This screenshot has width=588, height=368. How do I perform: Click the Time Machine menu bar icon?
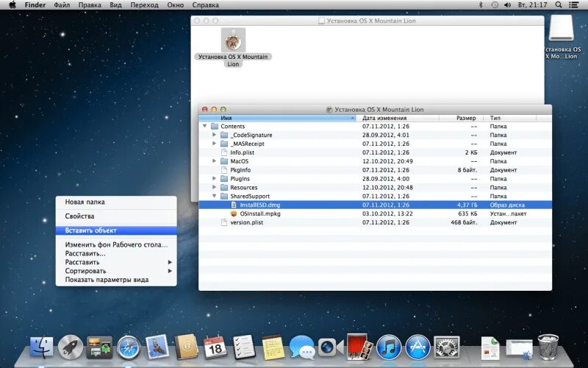click(495, 5)
